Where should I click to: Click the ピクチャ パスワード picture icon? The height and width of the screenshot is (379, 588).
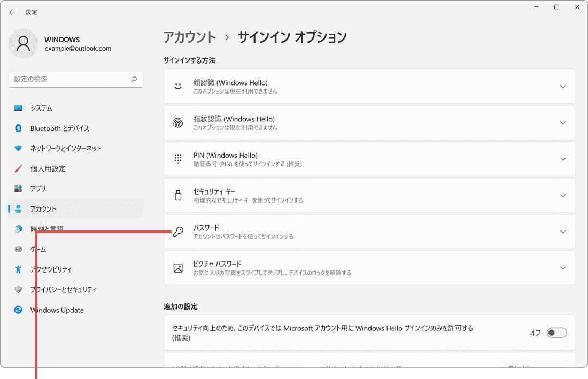(x=178, y=268)
